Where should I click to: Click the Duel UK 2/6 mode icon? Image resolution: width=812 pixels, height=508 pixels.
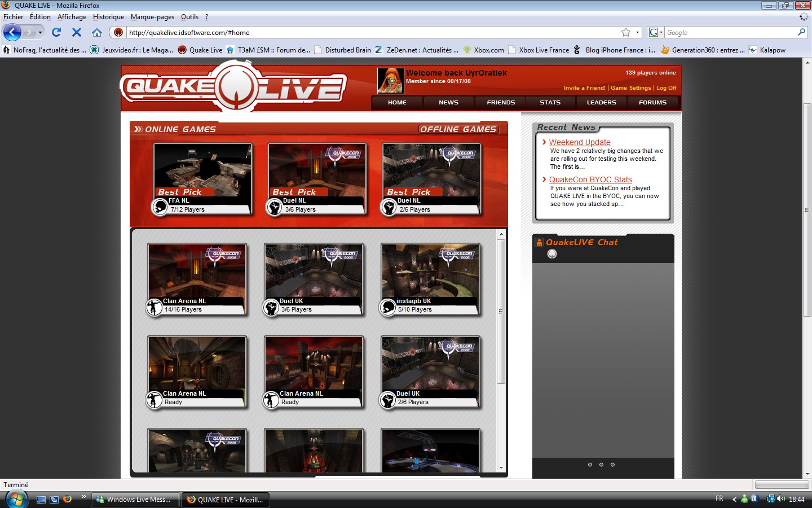[388, 400]
